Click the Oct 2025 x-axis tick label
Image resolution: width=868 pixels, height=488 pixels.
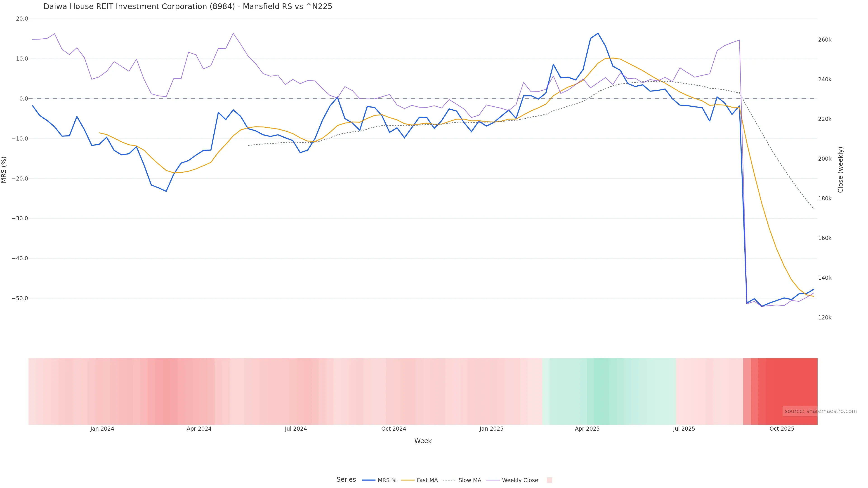click(782, 429)
